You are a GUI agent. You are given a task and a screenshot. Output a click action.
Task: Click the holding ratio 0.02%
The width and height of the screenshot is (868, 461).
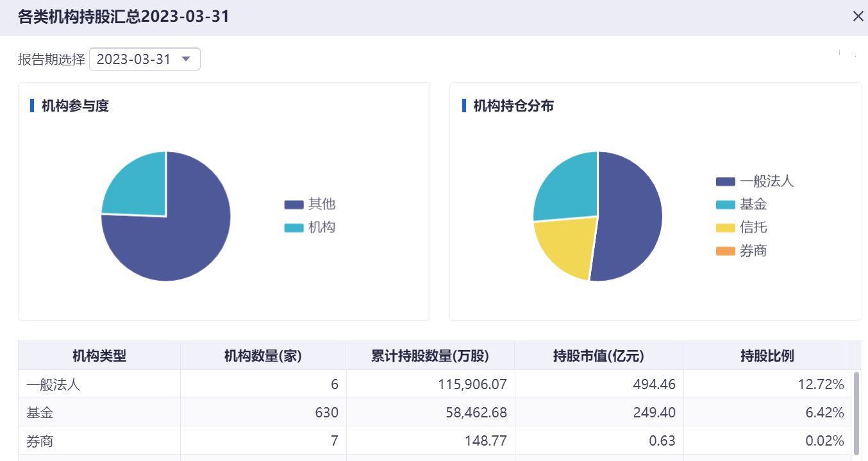[824, 441]
